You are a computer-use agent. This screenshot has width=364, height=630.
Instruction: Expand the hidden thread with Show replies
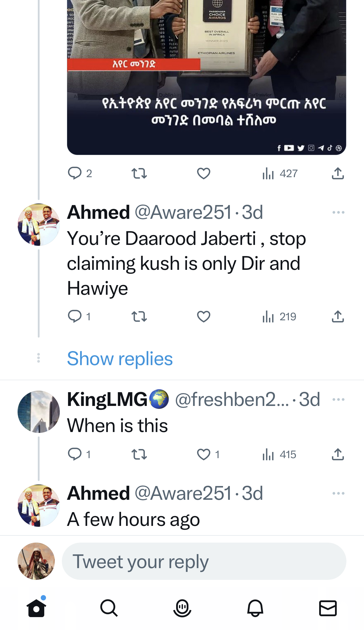click(120, 358)
